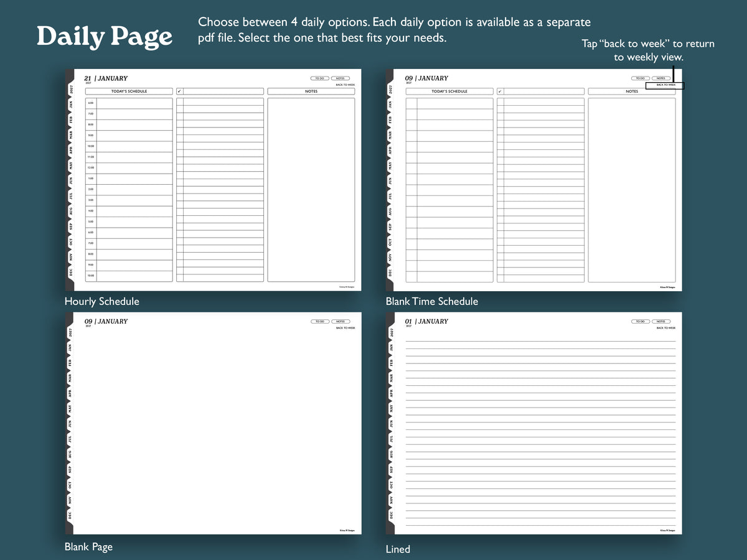Select the OCT tab on the Lined page
The image size is (747, 560).
tap(390, 485)
